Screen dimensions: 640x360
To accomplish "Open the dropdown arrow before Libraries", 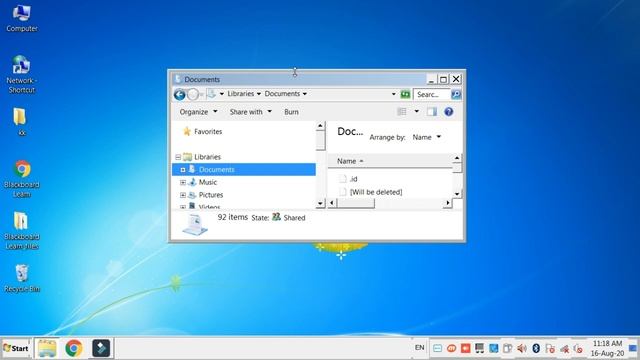I will [x=222, y=94].
